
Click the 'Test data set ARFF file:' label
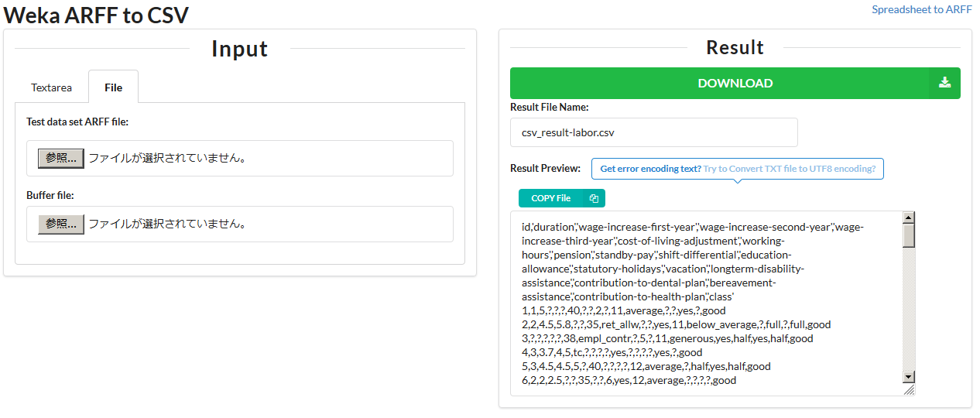coord(77,122)
